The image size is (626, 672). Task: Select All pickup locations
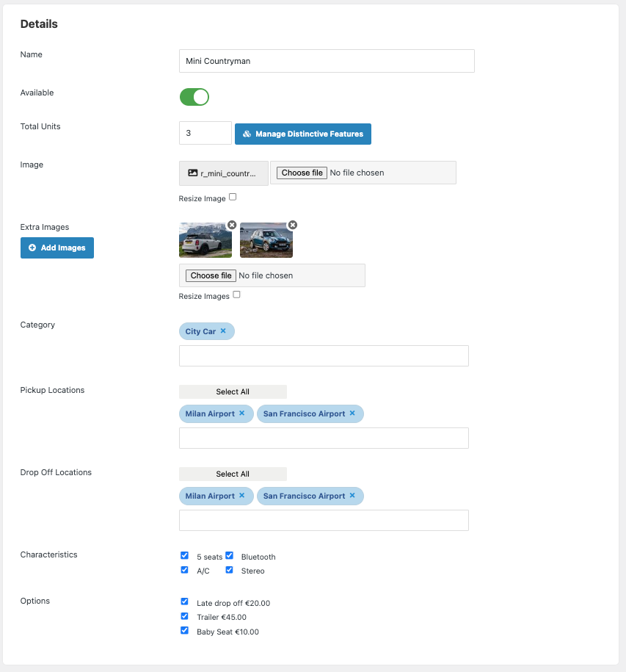(233, 391)
